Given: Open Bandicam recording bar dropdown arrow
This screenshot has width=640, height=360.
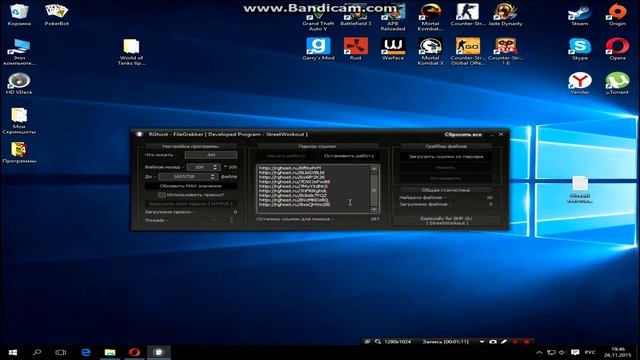Looking at the screenshot, I should click(x=482, y=341).
